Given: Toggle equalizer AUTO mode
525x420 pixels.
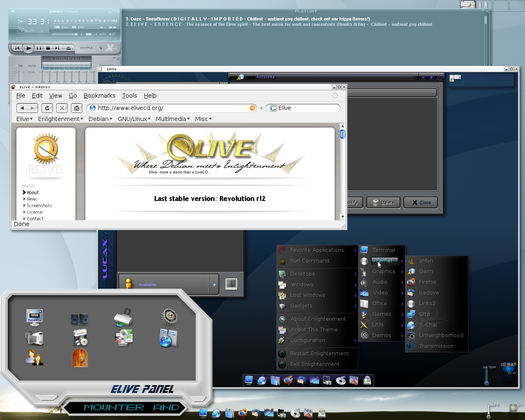Looking at the screenshot, I should click(x=32, y=66).
